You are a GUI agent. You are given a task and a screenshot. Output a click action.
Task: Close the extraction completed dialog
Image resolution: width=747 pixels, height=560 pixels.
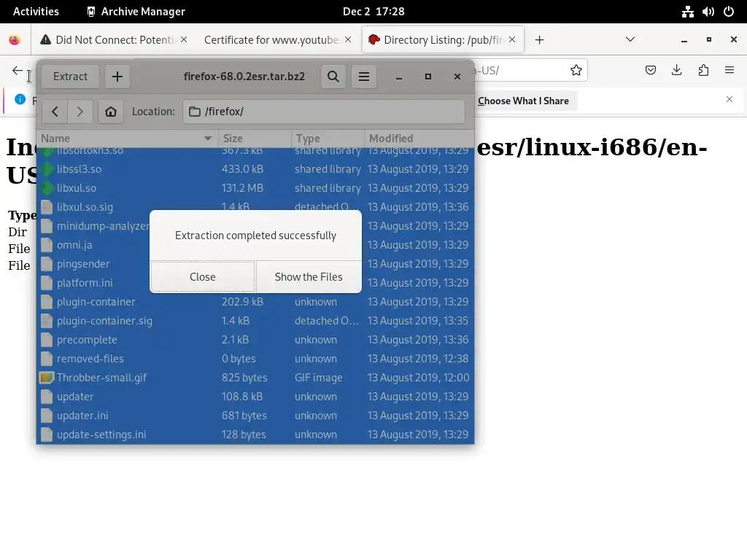click(x=203, y=276)
